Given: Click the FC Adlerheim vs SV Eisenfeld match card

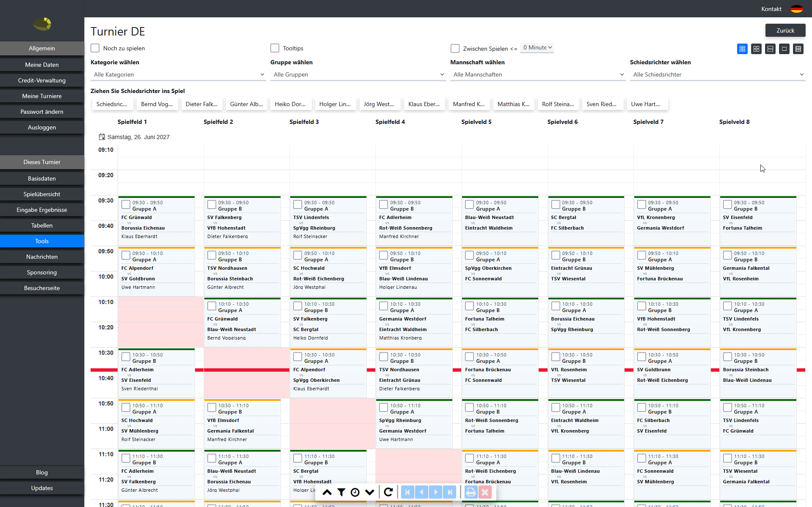Looking at the screenshot, I should [157, 373].
